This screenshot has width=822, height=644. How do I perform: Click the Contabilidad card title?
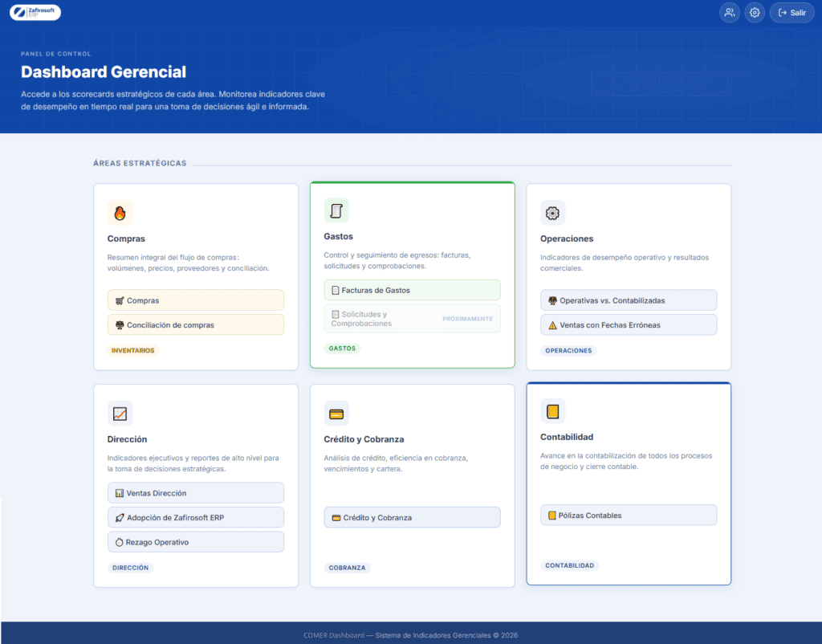567,438
